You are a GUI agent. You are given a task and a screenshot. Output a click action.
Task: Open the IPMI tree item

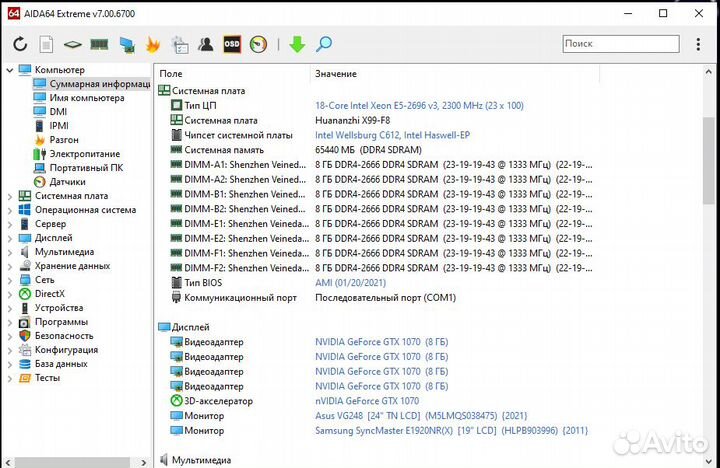pyautogui.click(x=59, y=125)
